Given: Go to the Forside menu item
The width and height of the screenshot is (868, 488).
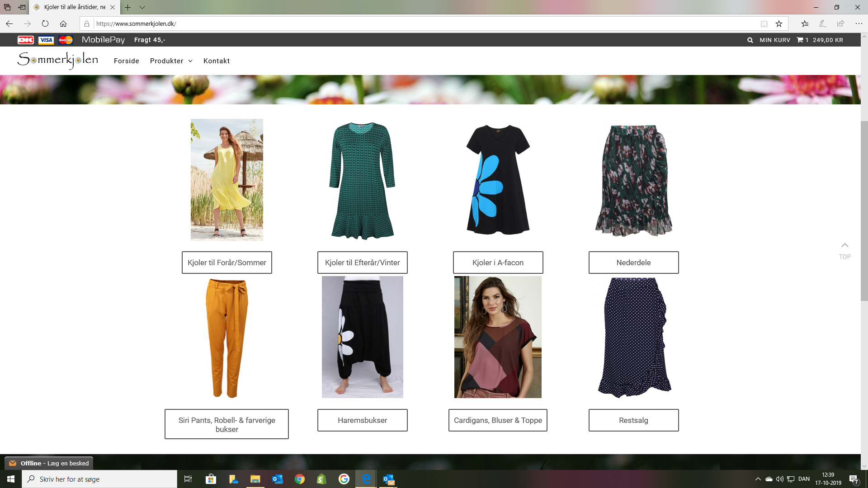Looking at the screenshot, I should point(126,61).
